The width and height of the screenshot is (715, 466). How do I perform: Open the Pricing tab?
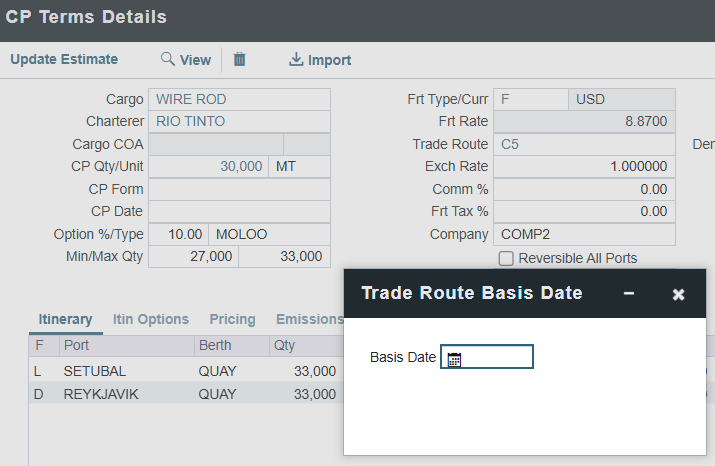(x=232, y=320)
